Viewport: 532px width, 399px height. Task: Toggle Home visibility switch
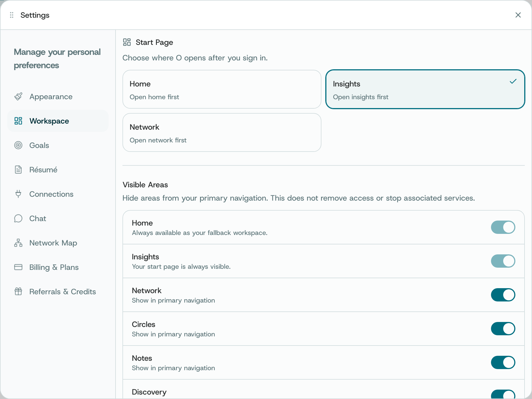(503, 227)
